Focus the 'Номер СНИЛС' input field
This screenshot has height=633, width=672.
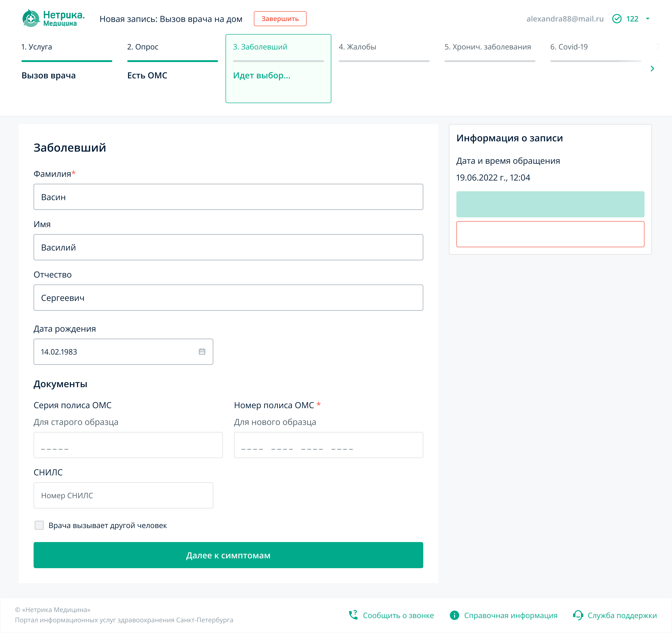pos(123,495)
